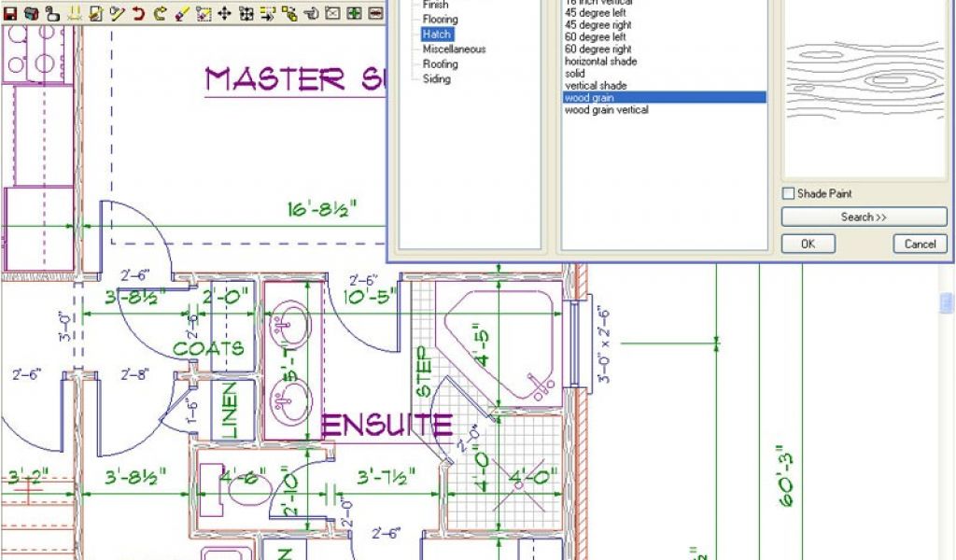The width and height of the screenshot is (956, 560).
Task: Click the Cancel button in dialog
Action: click(x=920, y=244)
